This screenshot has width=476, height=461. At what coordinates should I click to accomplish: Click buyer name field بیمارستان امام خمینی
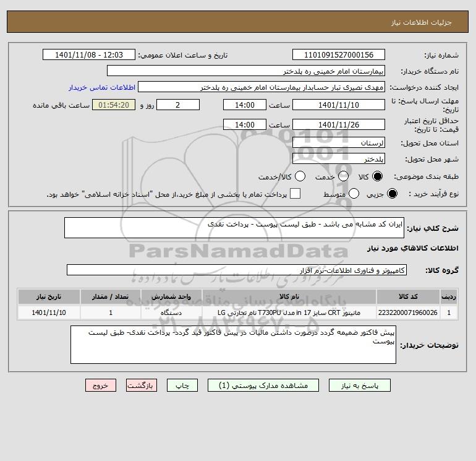tap(246, 71)
